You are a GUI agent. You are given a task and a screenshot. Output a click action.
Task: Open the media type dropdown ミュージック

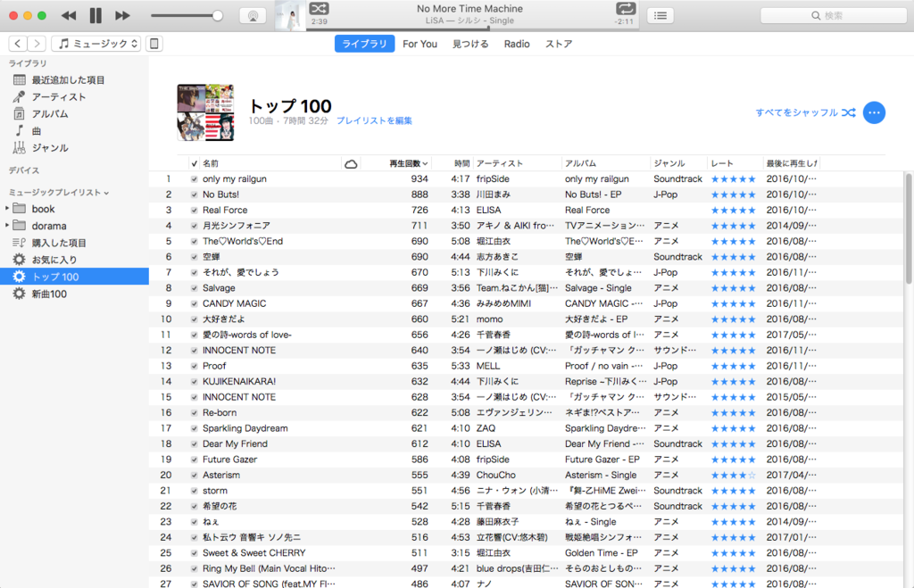(x=96, y=44)
